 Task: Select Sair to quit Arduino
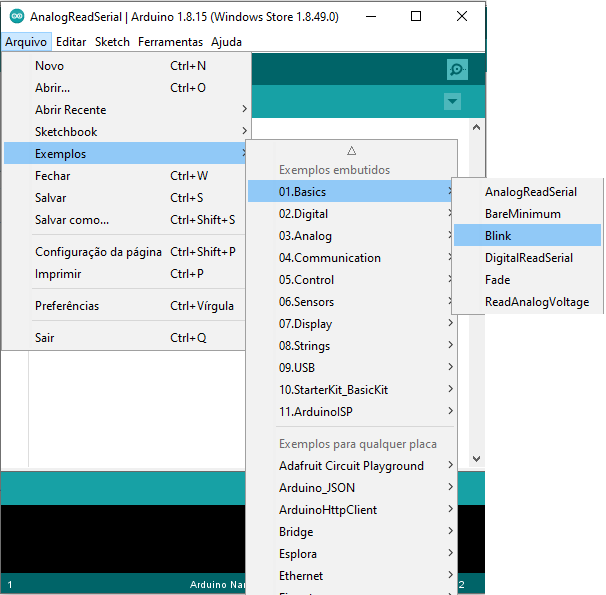pos(124,338)
